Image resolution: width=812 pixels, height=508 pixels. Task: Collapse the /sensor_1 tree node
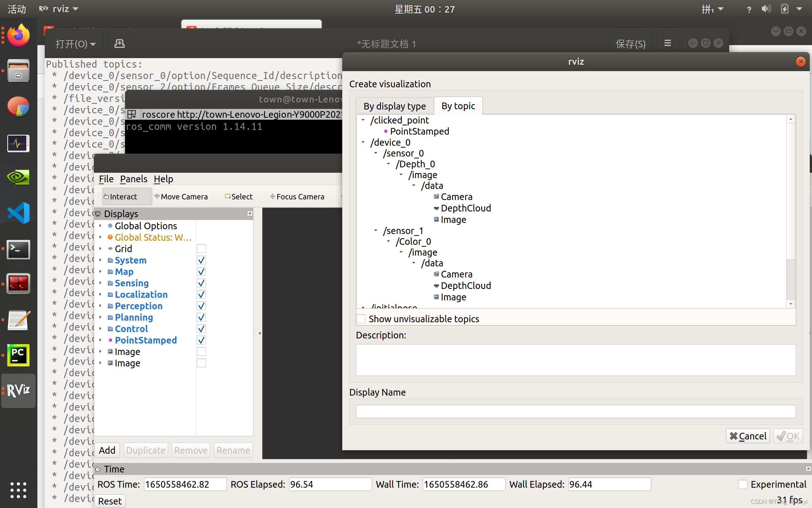coord(376,231)
